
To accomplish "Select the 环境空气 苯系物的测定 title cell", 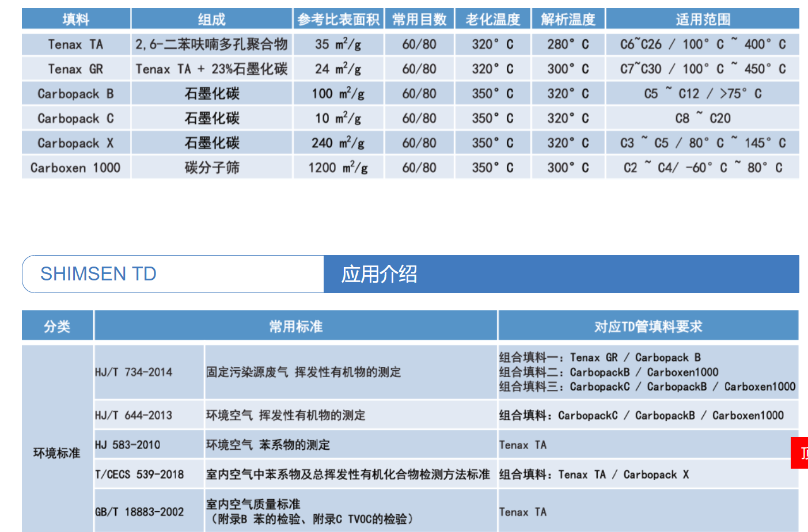I will click(x=268, y=445).
